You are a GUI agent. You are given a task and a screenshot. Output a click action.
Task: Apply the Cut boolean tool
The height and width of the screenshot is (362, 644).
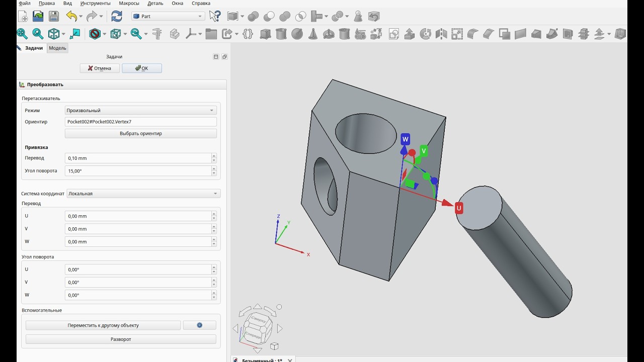click(x=269, y=16)
